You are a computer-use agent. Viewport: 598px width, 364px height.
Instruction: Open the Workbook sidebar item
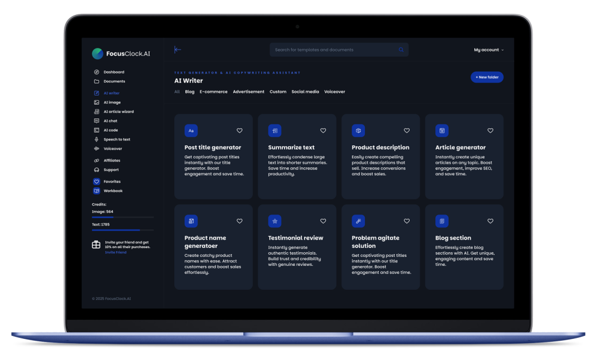[112, 191]
